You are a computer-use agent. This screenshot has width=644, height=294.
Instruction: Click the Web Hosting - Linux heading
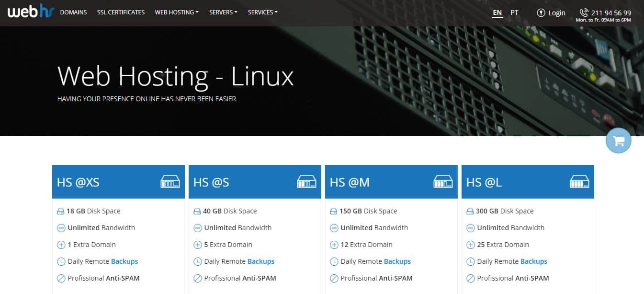point(175,76)
